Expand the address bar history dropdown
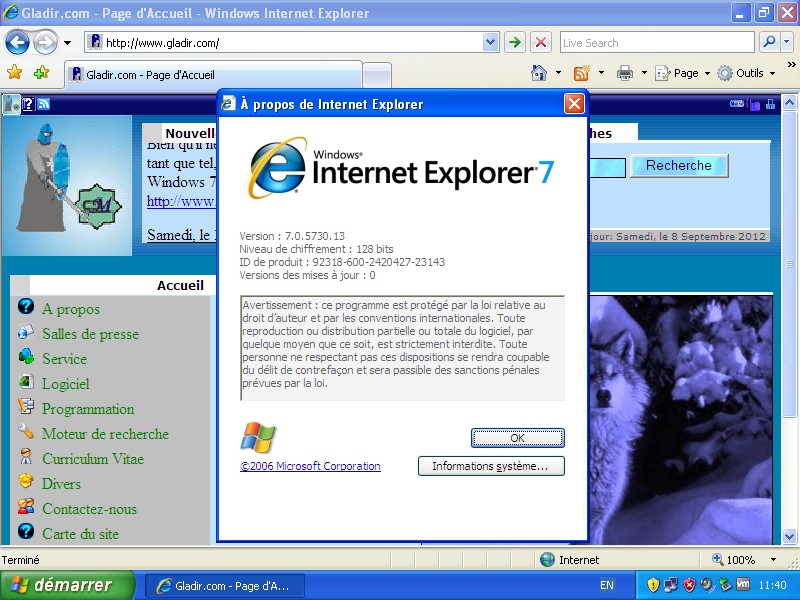The height and width of the screenshot is (600, 800). point(490,42)
